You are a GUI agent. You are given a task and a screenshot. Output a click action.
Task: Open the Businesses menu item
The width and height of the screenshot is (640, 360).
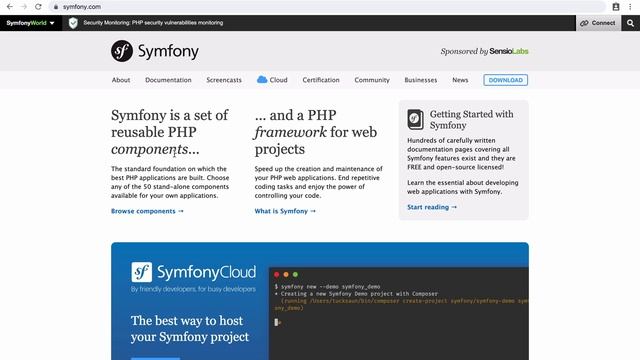tap(420, 80)
